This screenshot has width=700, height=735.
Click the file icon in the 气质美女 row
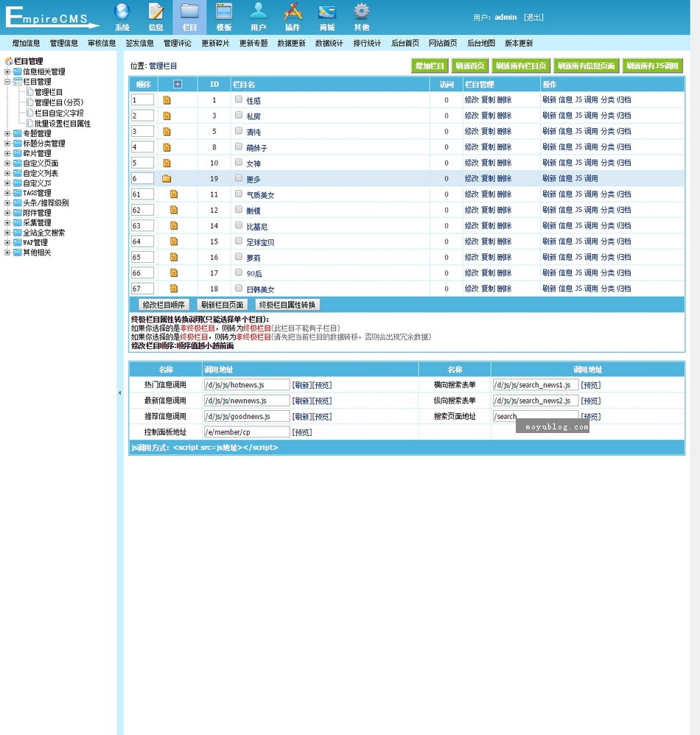(x=174, y=194)
